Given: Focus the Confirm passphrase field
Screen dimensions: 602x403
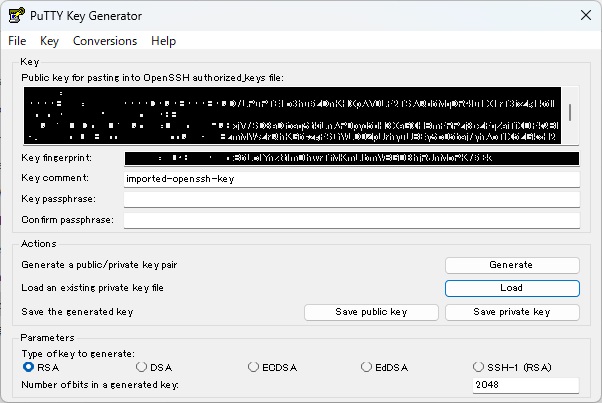Looking at the screenshot, I should point(351,220).
